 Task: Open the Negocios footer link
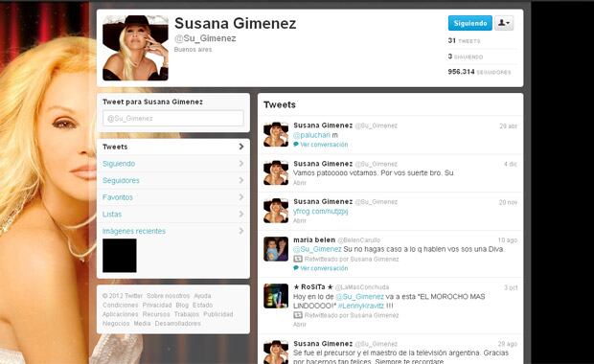point(116,324)
